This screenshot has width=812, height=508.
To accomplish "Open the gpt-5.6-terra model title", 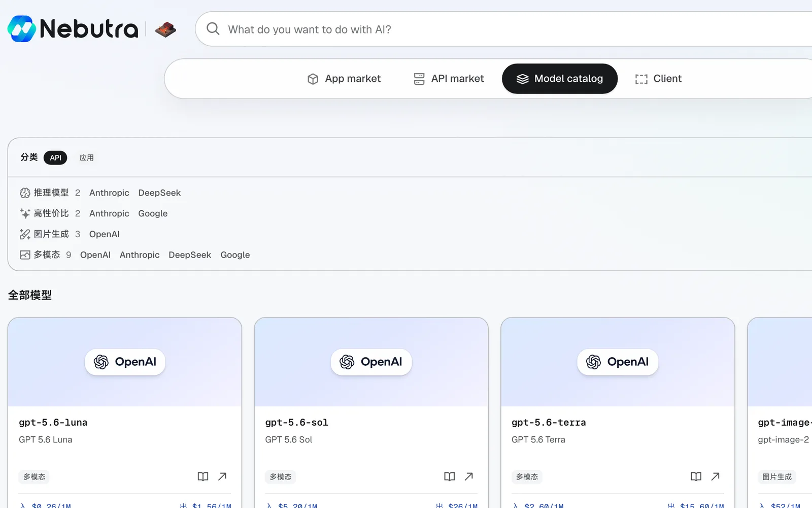I will (549, 423).
